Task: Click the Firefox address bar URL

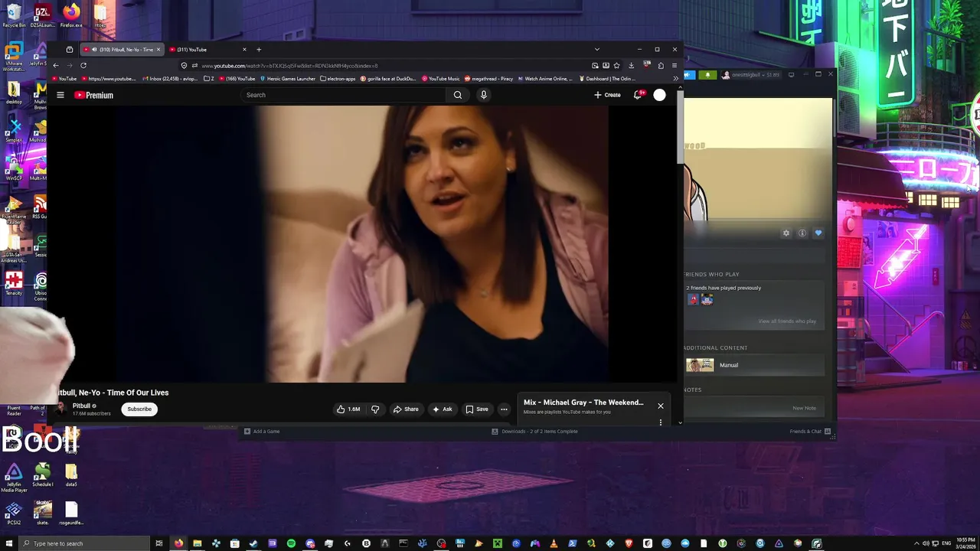Action: (289, 66)
